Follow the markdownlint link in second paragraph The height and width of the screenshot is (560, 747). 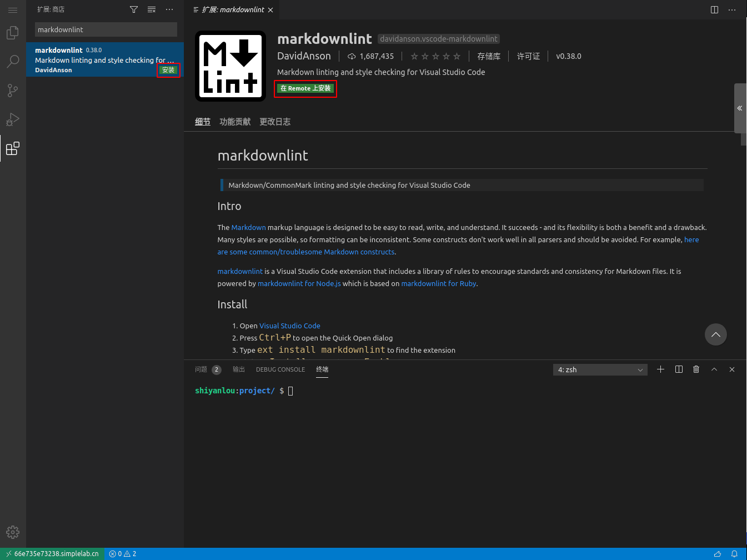tap(240, 271)
